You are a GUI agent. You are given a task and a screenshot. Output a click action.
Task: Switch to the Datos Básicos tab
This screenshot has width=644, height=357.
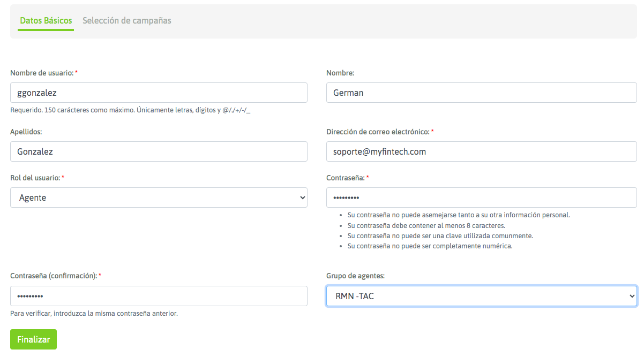(x=46, y=21)
